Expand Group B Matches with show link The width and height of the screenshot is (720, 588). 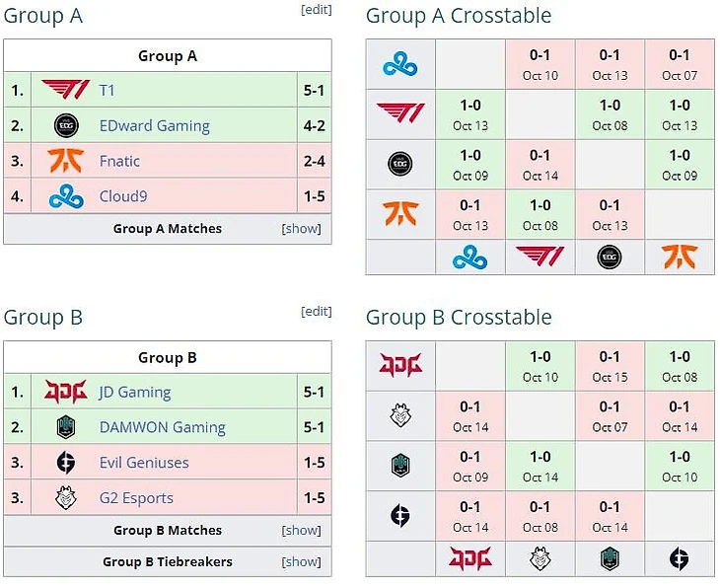[302, 531]
